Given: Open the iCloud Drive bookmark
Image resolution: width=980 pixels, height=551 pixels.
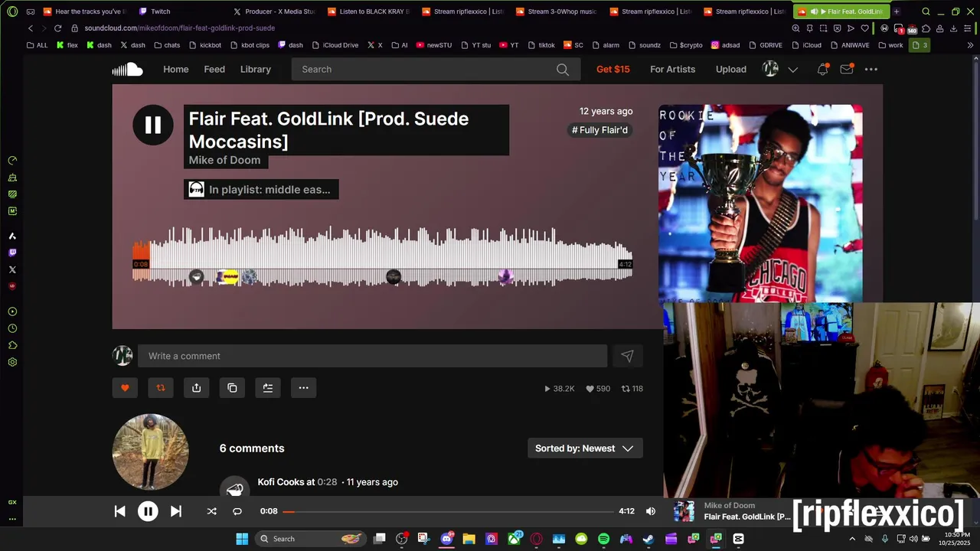Looking at the screenshot, I should [335, 45].
